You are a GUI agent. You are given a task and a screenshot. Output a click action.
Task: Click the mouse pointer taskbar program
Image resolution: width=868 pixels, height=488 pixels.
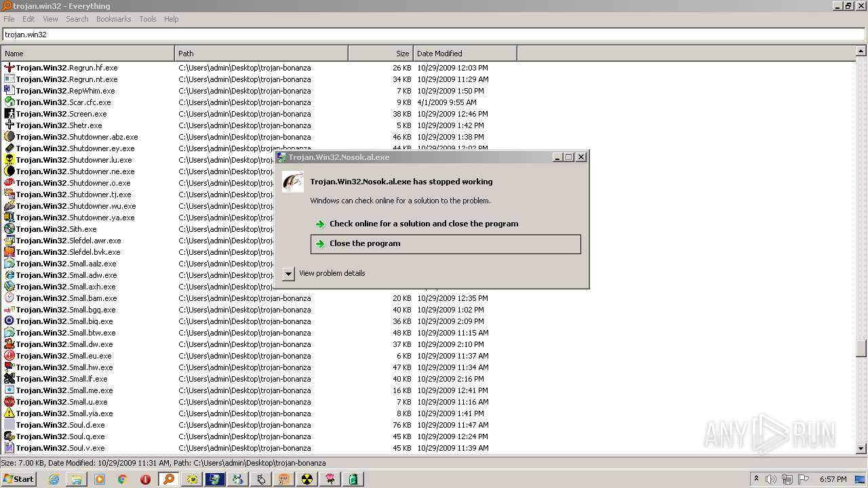tap(261, 479)
